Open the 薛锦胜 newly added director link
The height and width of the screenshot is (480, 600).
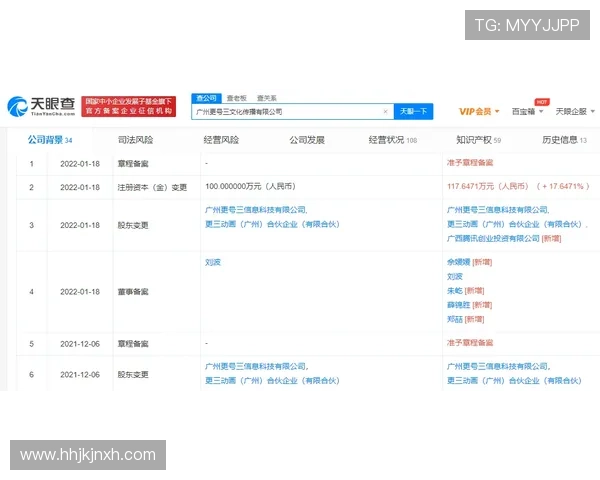[x=458, y=305]
